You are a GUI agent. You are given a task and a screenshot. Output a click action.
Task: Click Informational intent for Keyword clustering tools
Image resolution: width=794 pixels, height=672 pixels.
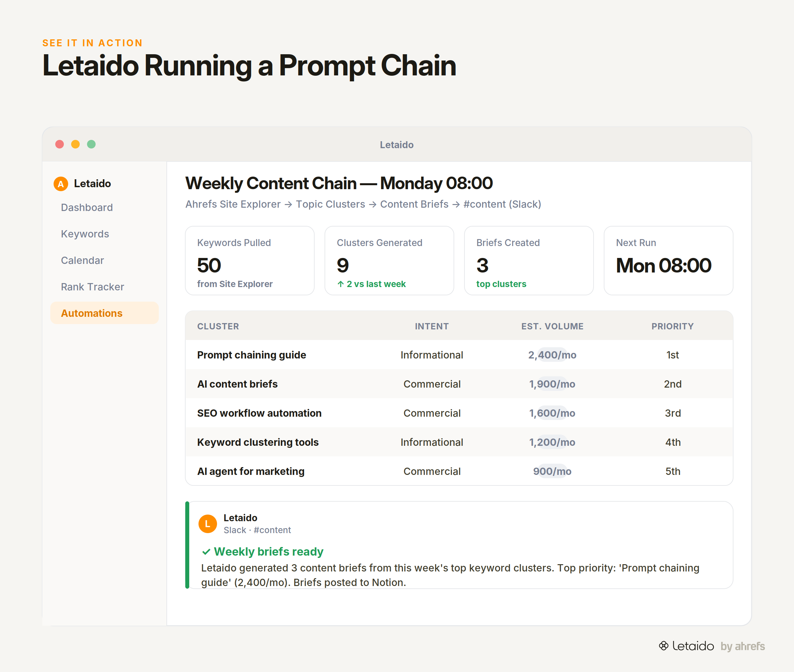pyautogui.click(x=432, y=442)
